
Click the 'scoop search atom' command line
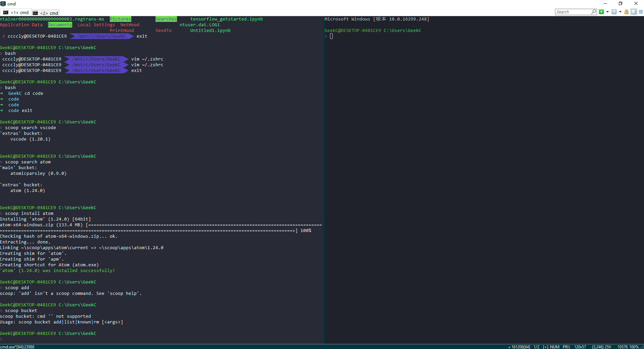point(28,162)
